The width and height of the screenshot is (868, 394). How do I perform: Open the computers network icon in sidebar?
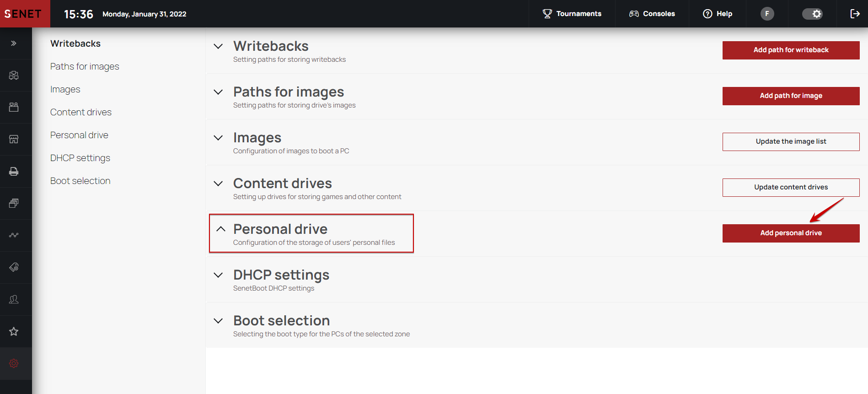14,76
